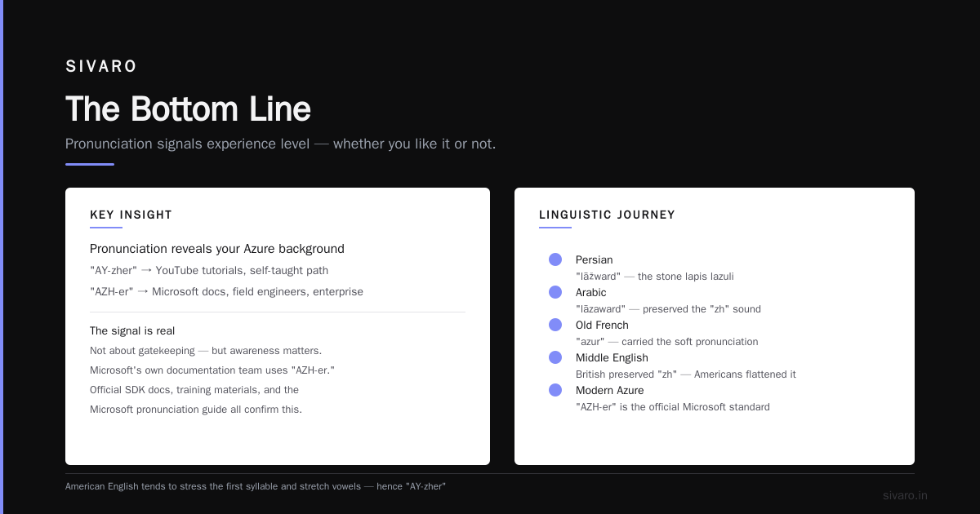Select the Modern Azure timeline dot
This screenshot has width=980, height=514.
click(555, 390)
